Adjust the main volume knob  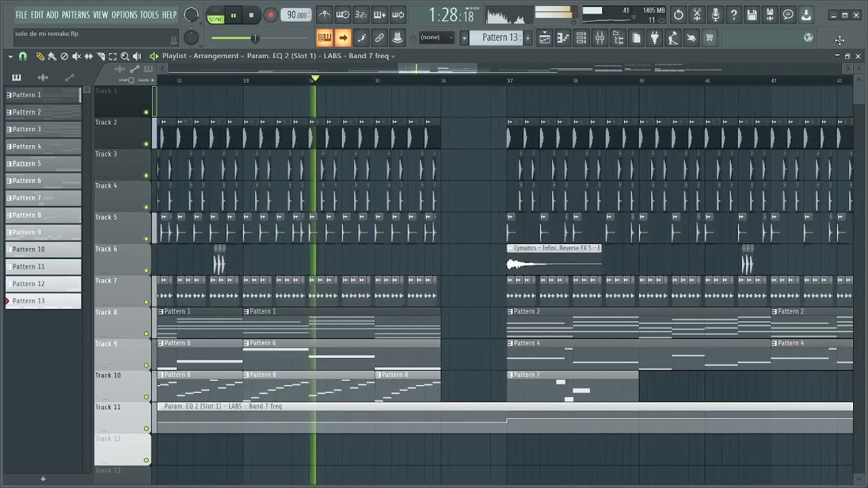pos(192,15)
